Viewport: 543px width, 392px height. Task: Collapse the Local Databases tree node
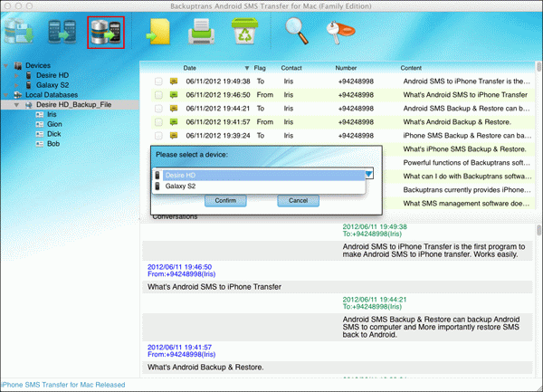pyautogui.click(x=6, y=95)
